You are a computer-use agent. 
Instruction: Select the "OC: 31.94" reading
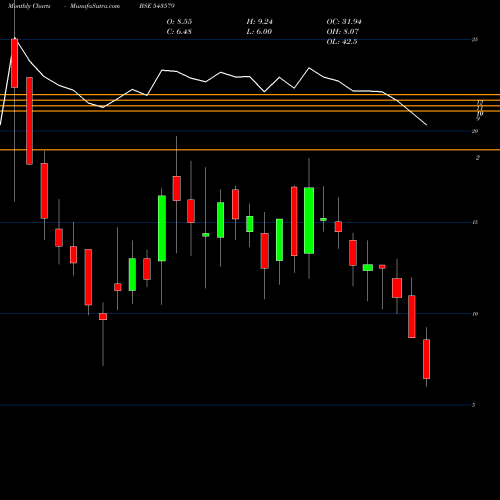pyautogui.click(x=344, y=22)
